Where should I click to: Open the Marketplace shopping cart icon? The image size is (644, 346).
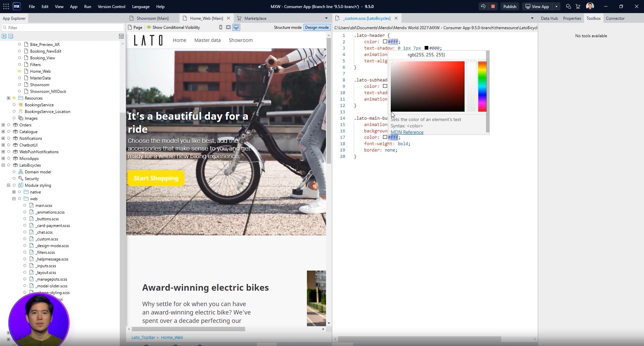tap(578, 6)
